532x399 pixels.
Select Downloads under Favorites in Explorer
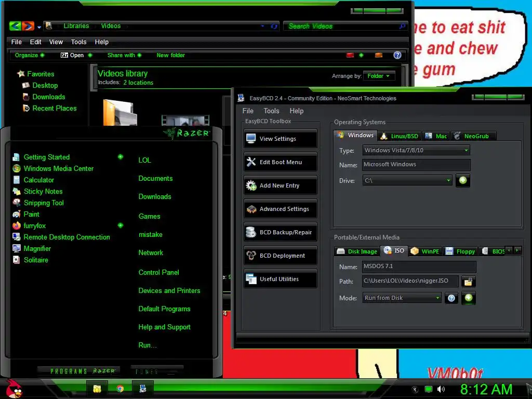tap(44, 97)
